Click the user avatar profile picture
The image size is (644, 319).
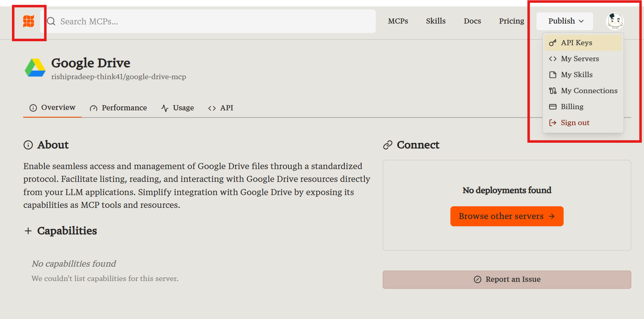click(615, 21)
